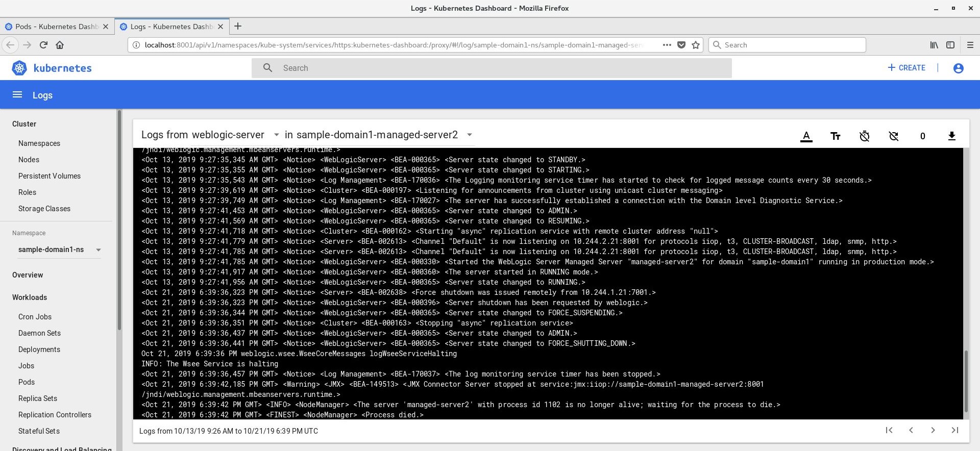The width and height of the screenshot is (980, 451).
Task: Open the user account icon
Action: [x=959, y=68]
